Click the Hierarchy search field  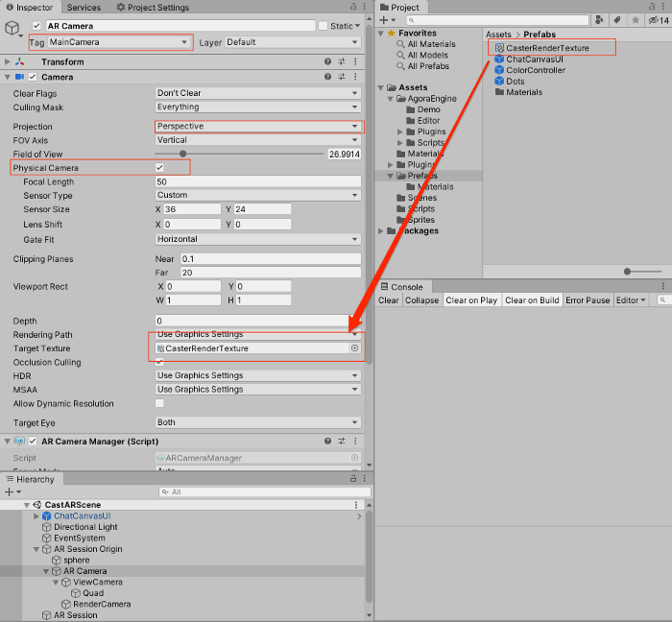(264, 492)
